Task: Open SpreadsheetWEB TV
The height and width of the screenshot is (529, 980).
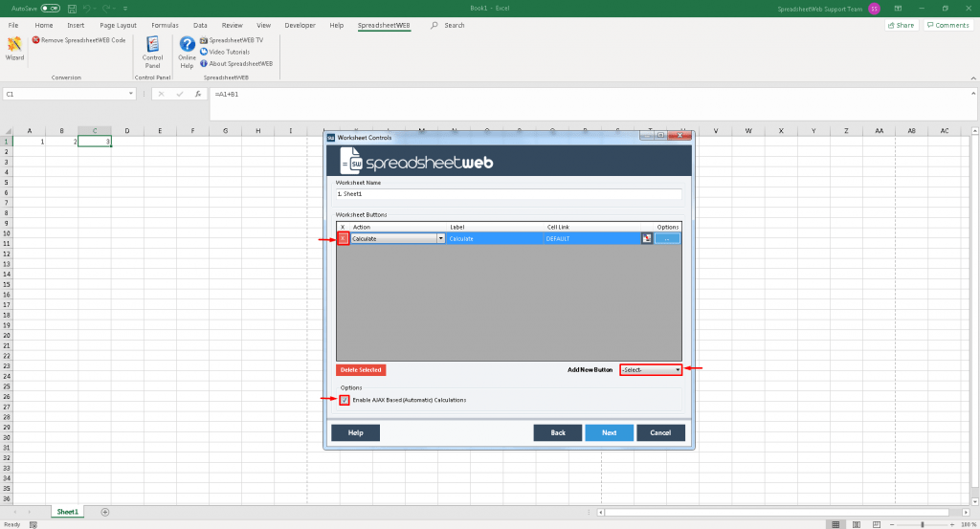Action: [x=232, y=40]
